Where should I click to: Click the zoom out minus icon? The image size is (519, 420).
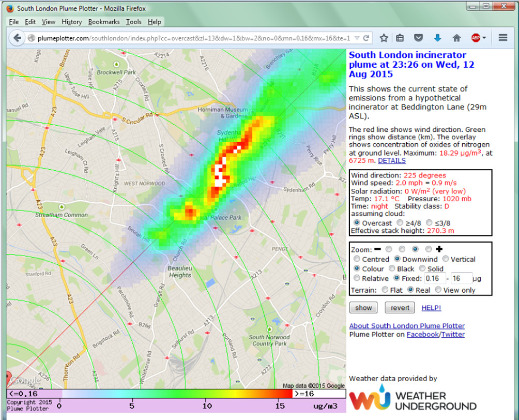point(378,249)
